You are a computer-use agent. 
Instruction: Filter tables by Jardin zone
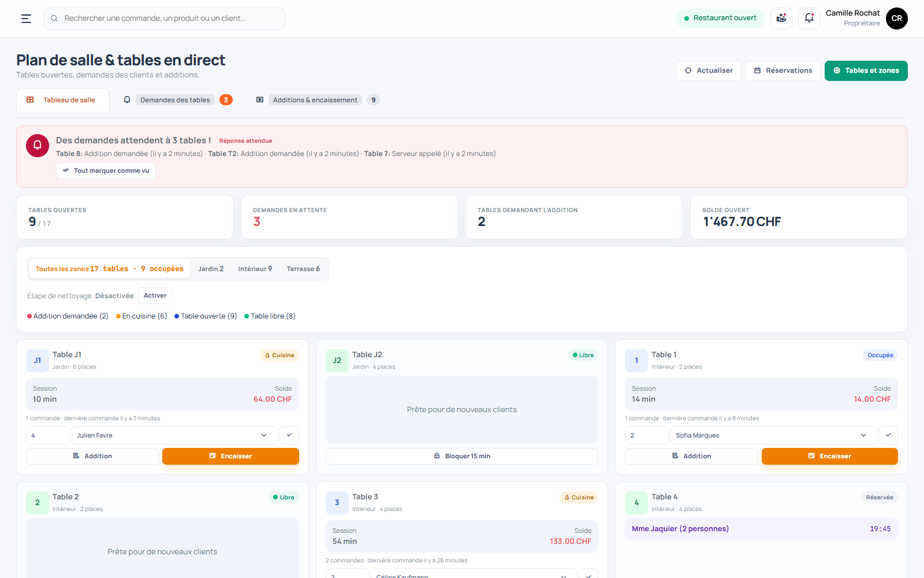click(211, 269)
